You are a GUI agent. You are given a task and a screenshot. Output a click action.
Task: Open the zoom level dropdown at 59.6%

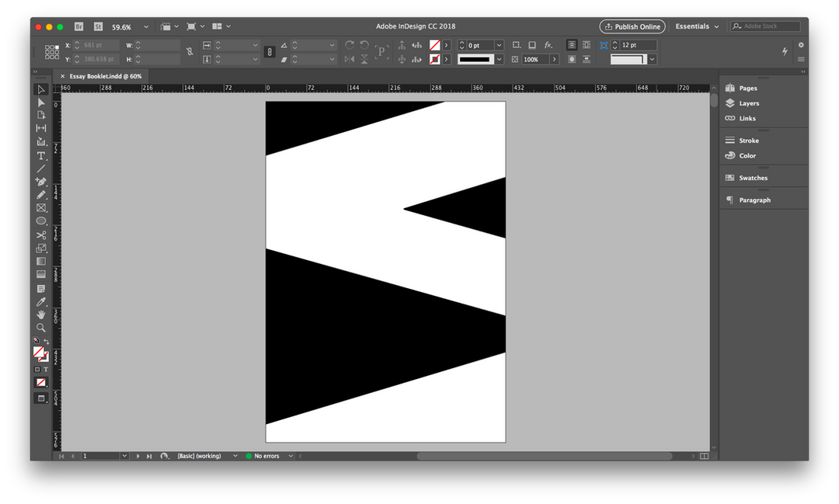(146, 26)
